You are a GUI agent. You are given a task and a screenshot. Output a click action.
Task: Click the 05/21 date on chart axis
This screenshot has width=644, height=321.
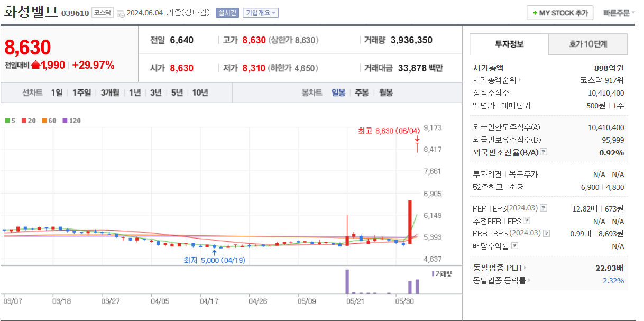355,301
